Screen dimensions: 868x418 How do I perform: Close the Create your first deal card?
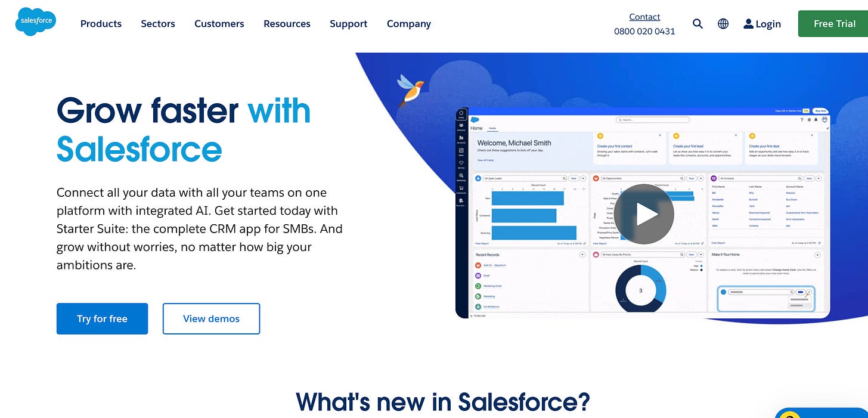(x=812, y=135)
